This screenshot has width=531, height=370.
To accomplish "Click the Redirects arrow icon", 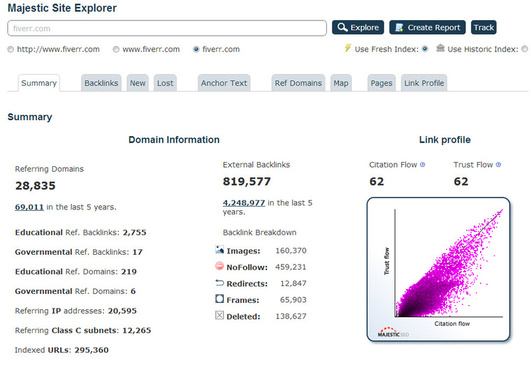I will 219,283.
